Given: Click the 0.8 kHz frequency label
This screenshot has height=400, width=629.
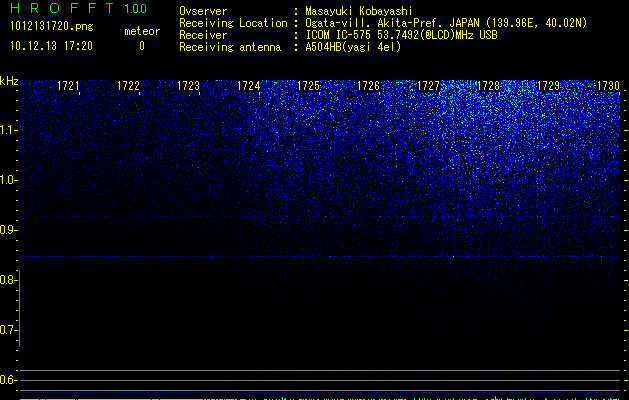Looking at the screenshot, I should [x=8, y=280].
